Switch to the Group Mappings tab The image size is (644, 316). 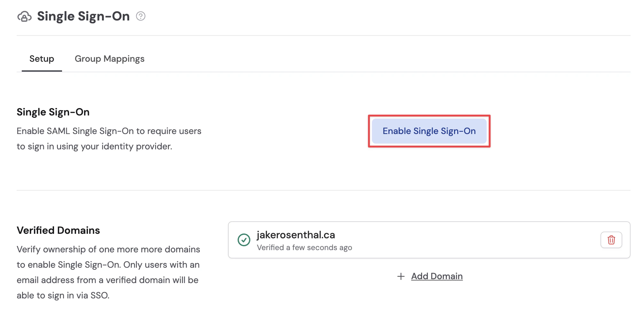110,59
